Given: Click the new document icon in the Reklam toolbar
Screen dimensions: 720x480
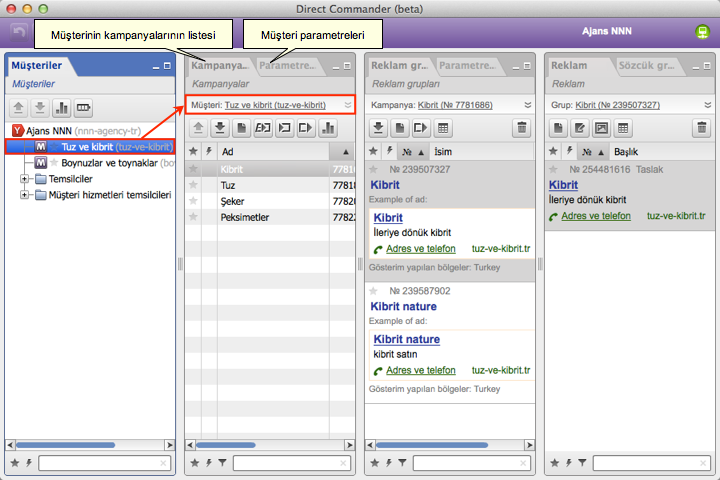Looking at the screenshot, I should pyautogui.click(x=558, y=128).
